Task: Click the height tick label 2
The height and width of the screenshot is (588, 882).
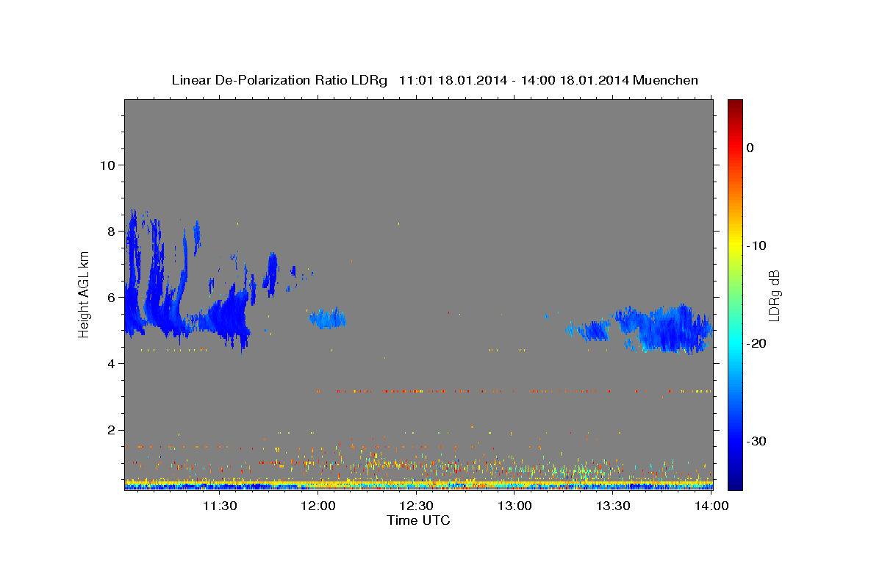Action: point(111,429)
